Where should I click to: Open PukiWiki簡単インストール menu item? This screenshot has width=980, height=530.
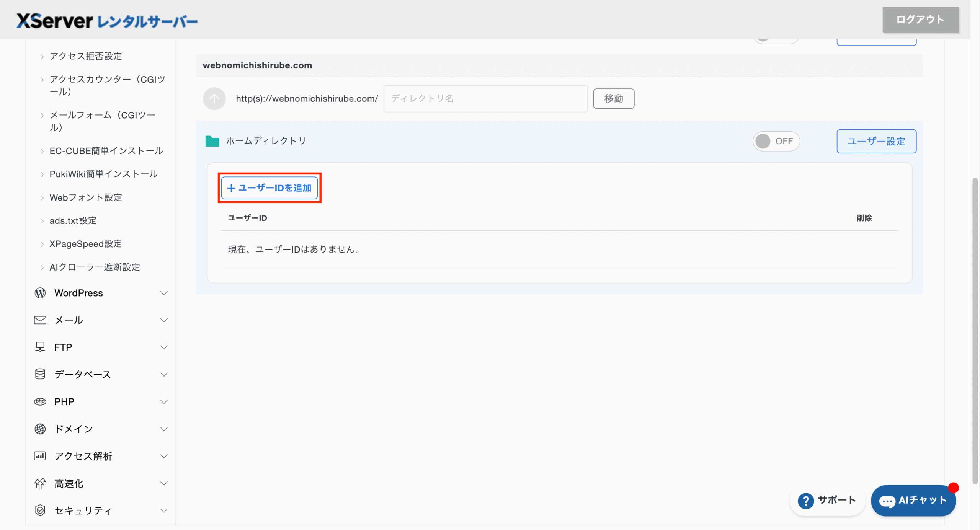pos(103,174)
